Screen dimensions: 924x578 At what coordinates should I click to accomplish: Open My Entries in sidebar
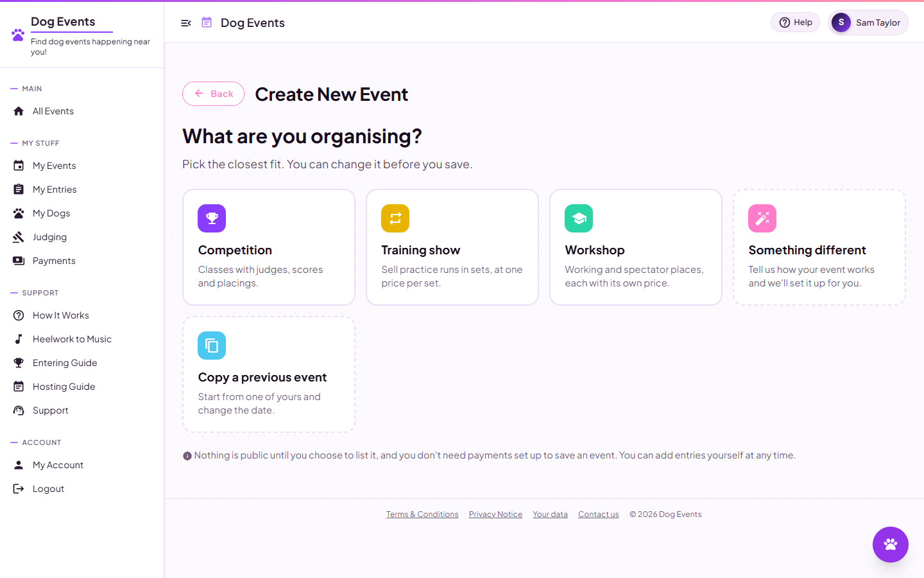(x=55, y=189)
